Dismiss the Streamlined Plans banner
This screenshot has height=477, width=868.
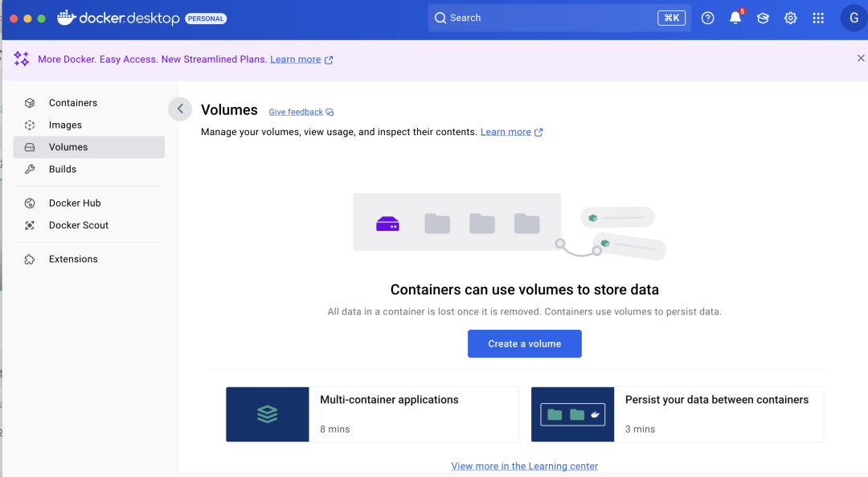(861, 58)
